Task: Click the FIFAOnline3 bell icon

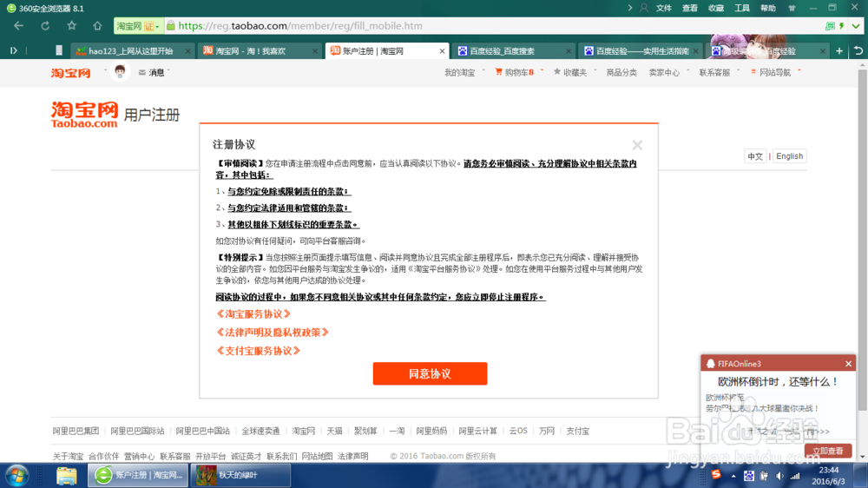Action: 711,364
